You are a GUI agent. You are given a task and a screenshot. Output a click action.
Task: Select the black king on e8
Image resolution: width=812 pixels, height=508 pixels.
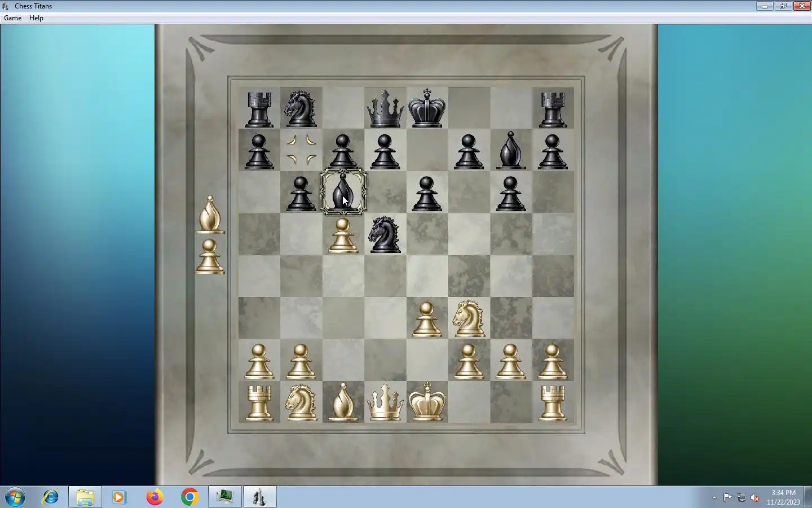pos(427,107)
